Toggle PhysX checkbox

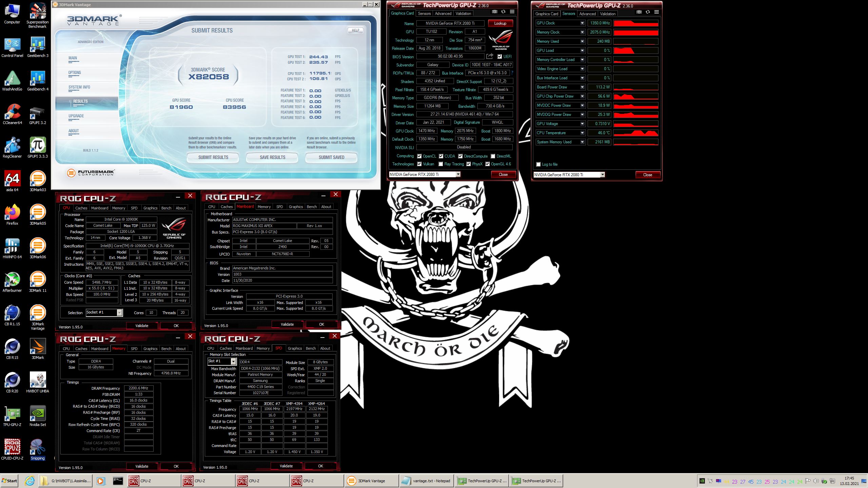(468, 164)
